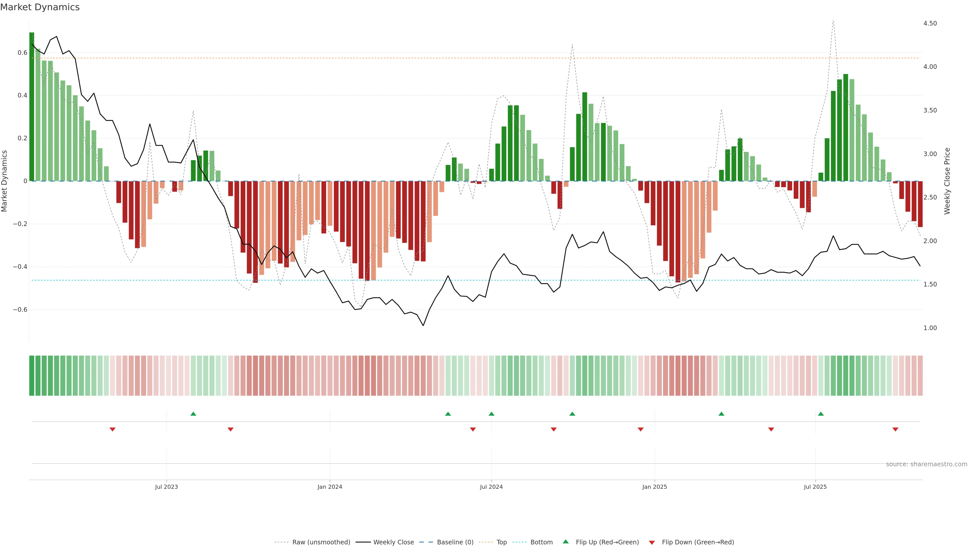The width and height of the screenshot is (980, 551).
Task: Click the red flip-down marker just before Jan 2025
Action: [x=641, y=429]
